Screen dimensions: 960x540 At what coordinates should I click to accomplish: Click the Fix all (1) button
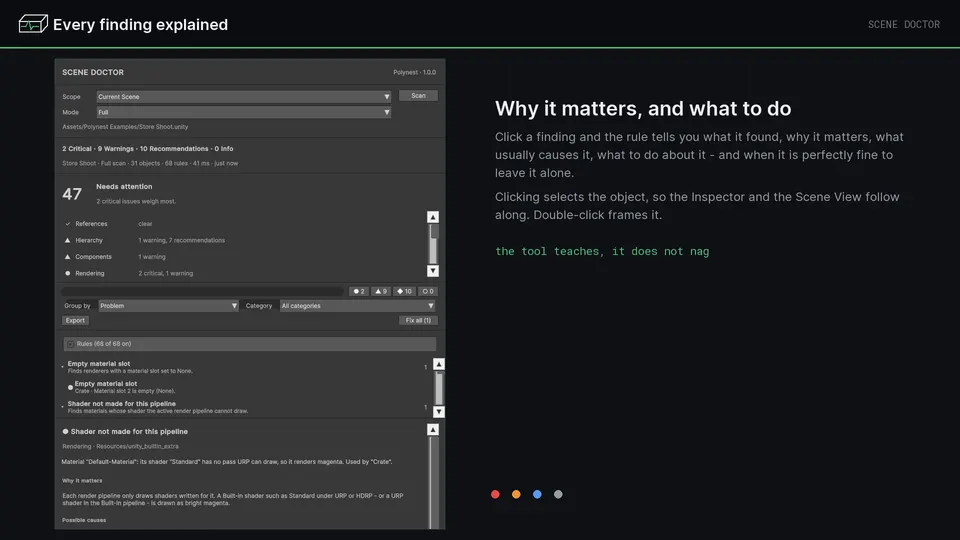click(418, 320)
